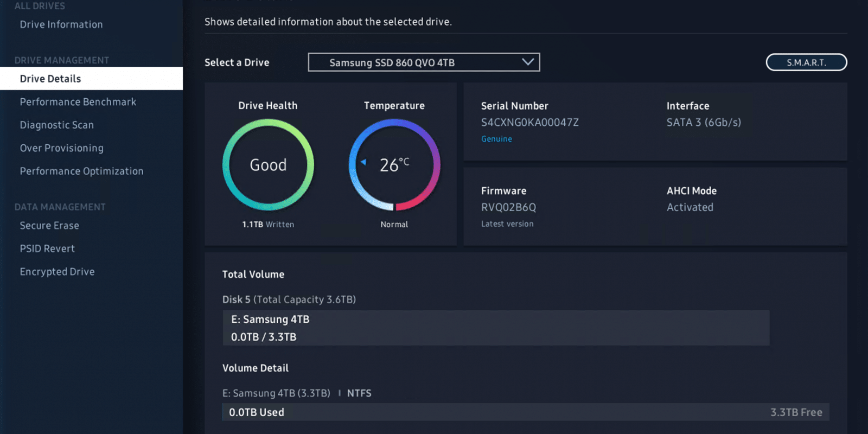Click the AHCI Mode Activated value
The width and height of the screenshot is (868, 434).
[x=690, y=207]
